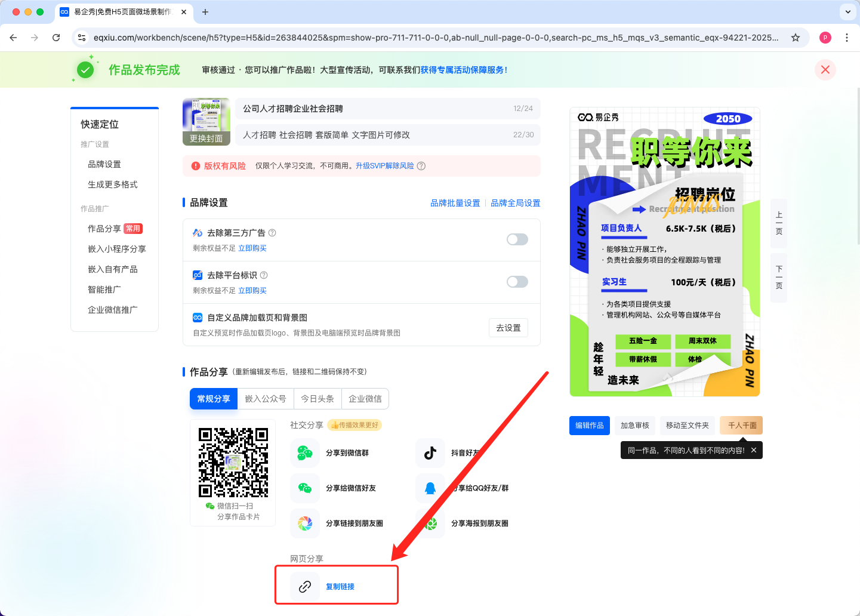The height and width of the screenshot is (616, 860).
Task: Click the 更换封面 cover thumbnail
Action: click(206, 122)
